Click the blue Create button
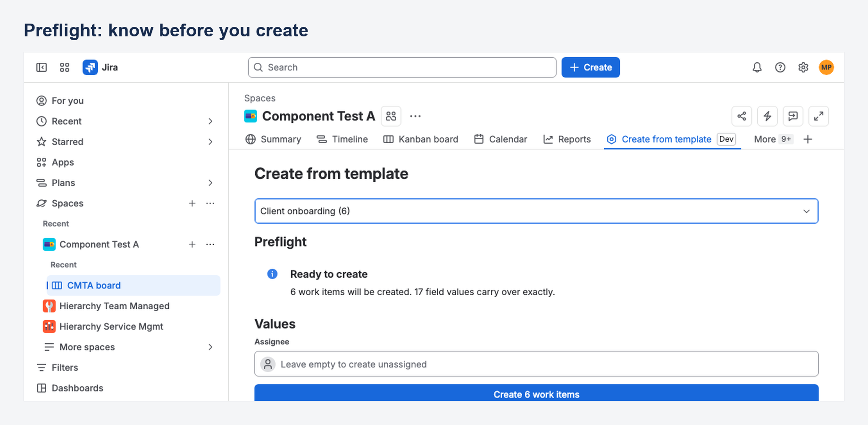Image resolution: width=868 pixels, height=425 pixels. tap(591, 68)
